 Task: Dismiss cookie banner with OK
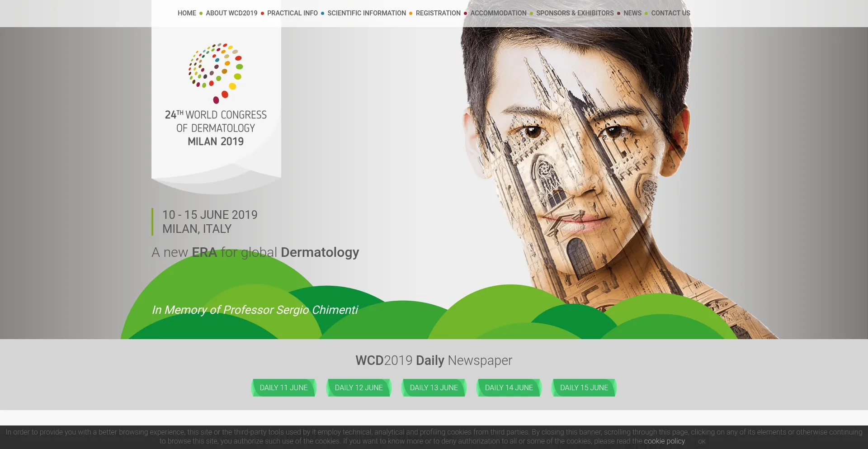pos(702,441)
